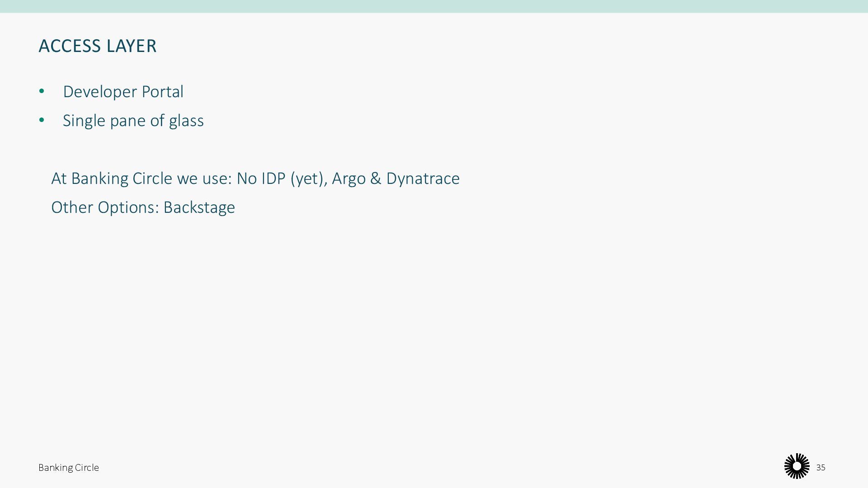Click the word Portal in first bullet
Image resolution: width=868 pixels, height=488 pixels.
click(x=162, y=92)
